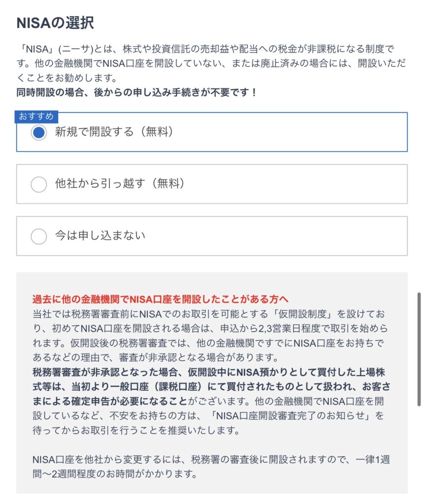The height and width of the screenshot is (504, 424).
Task: Click the red 過去に他の金融機関で heading
Action: point(160,299)
